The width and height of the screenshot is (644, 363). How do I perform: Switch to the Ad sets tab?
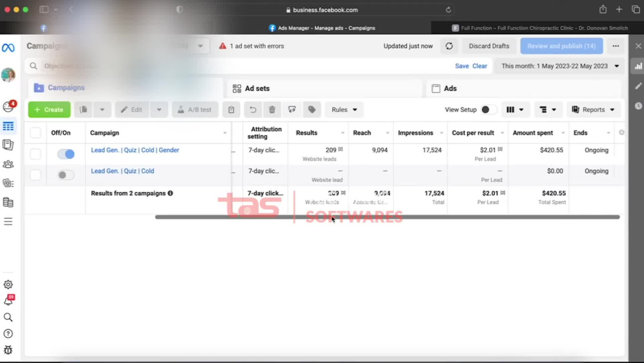(325, 88)
